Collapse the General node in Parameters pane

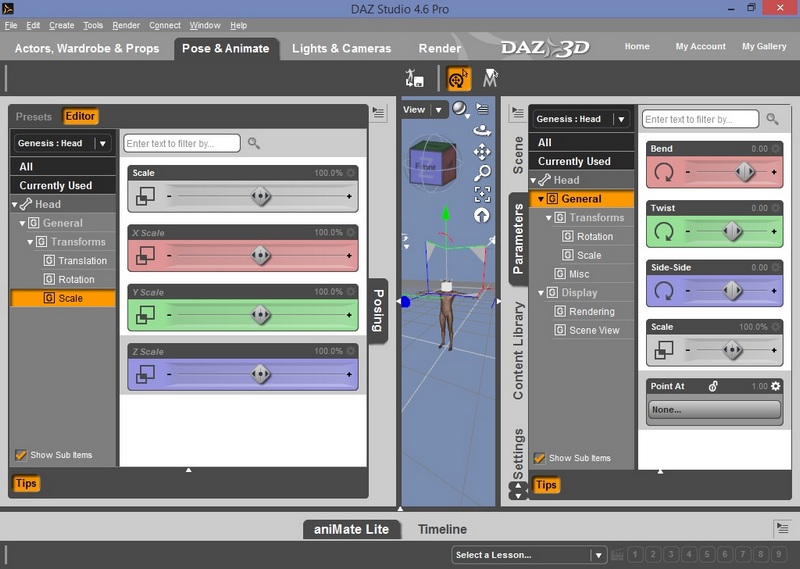click(x=541, y=199)
